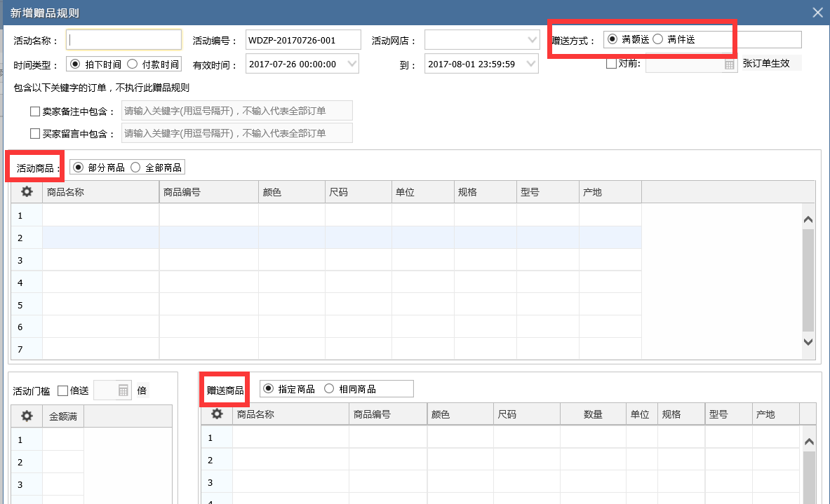The width and height of the screenshot is (830, 504).
Task: Open the end date 2017-08-01 picker
Action: click(x=530, y=63)
